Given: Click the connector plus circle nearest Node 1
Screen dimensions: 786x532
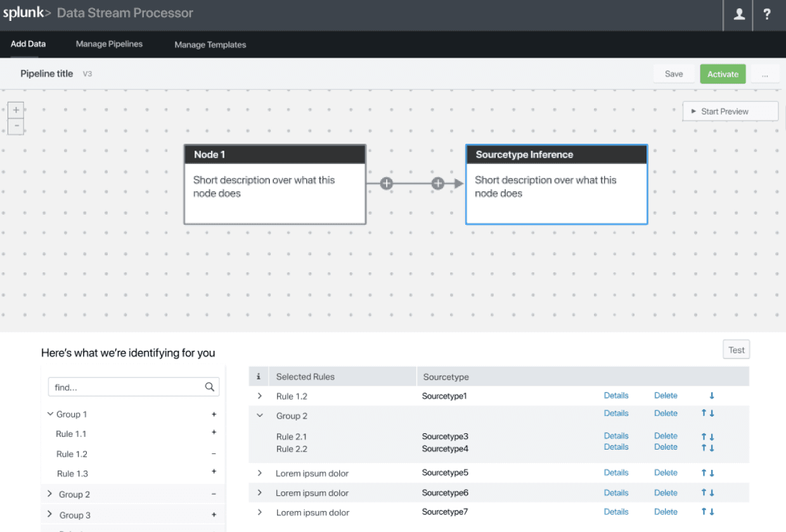Looking at the screenshot, I should point(387,184).
